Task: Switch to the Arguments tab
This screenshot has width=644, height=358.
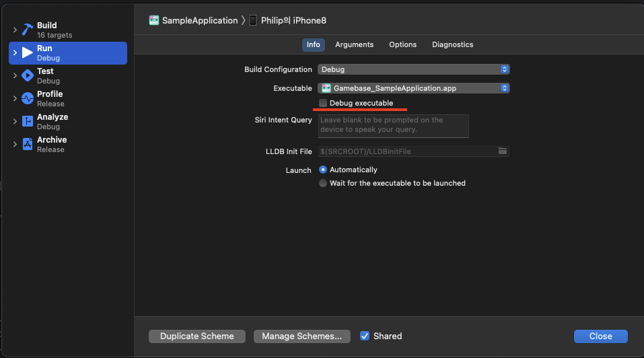Action: pyautogui.click(x=354, y=44)
